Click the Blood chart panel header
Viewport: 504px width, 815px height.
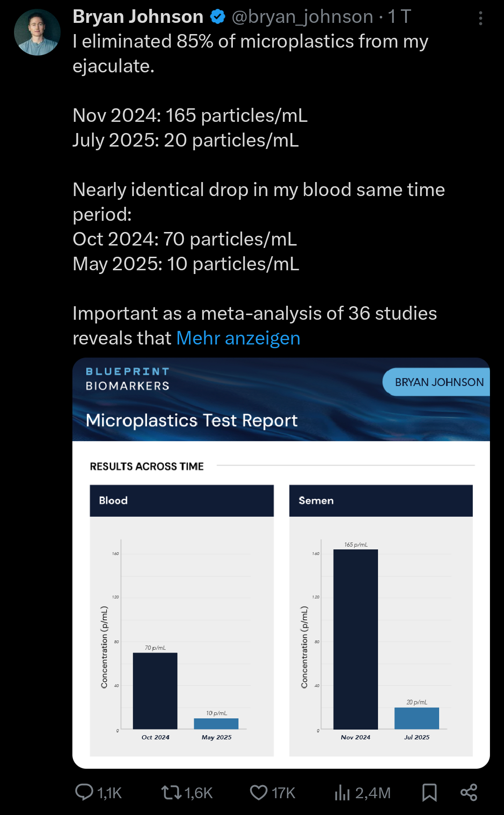[x=182, y=500]
